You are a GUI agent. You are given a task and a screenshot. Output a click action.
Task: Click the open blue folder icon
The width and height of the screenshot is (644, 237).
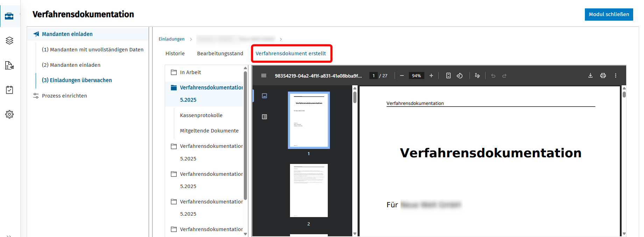(174, 87)
